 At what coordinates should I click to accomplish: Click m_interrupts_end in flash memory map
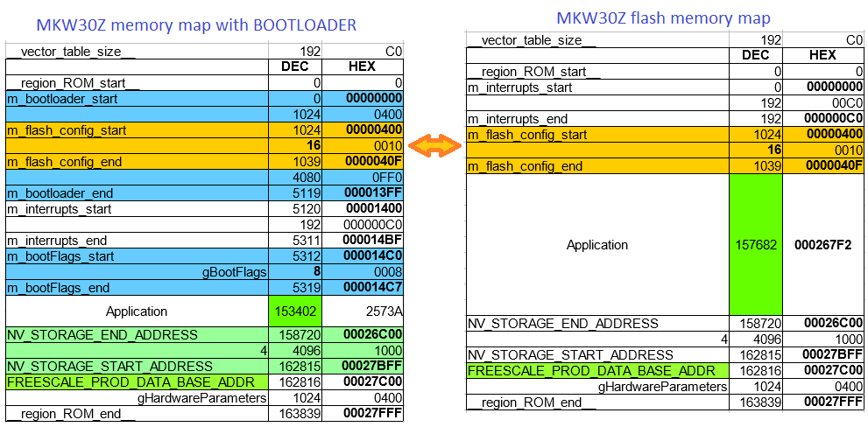click(519, 119)
